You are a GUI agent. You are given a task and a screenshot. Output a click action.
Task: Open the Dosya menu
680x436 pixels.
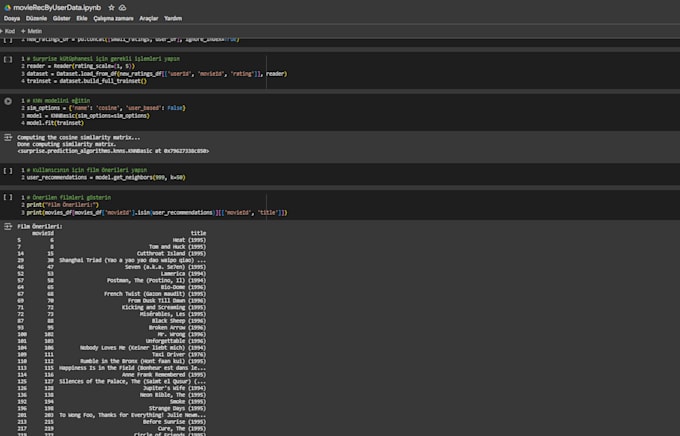(x=12, y=18)
